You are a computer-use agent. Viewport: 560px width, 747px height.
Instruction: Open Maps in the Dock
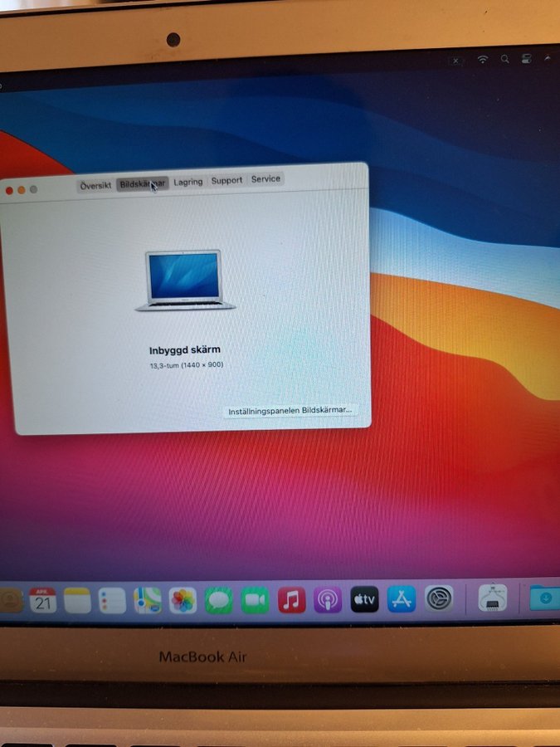coord(148,601)
